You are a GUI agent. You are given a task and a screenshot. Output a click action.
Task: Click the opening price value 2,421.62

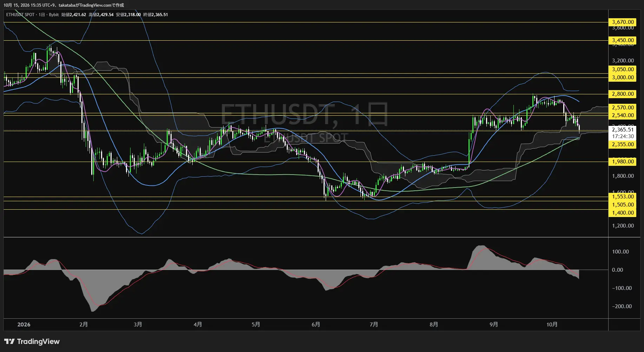pyautogui.click(x=78, y=15)
